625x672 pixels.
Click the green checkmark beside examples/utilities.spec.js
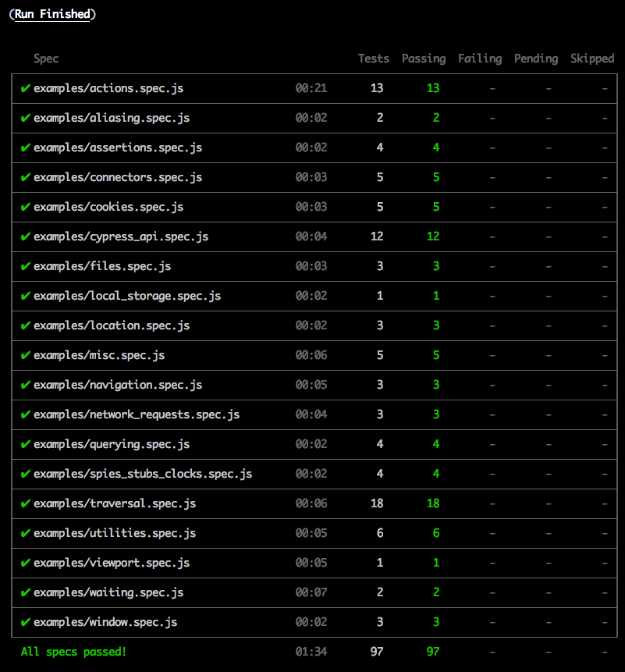click(x=25, y=533)
